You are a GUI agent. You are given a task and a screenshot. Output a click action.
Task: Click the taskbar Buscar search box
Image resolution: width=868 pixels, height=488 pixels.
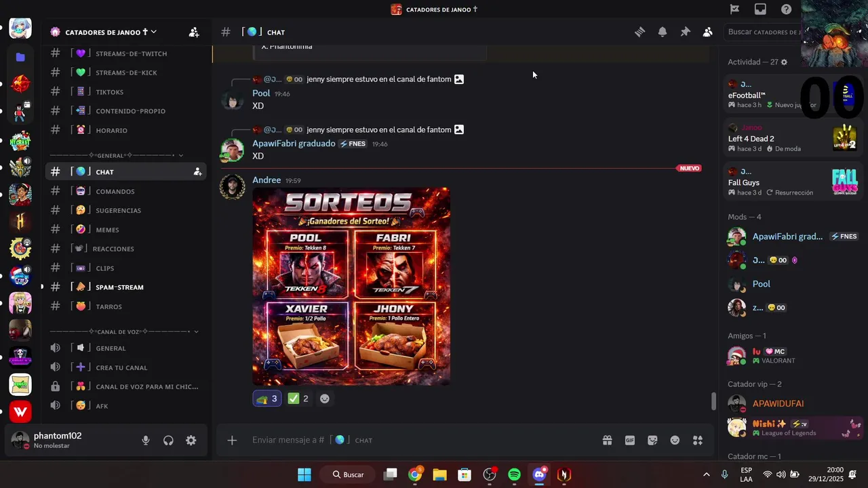(349, 474)
